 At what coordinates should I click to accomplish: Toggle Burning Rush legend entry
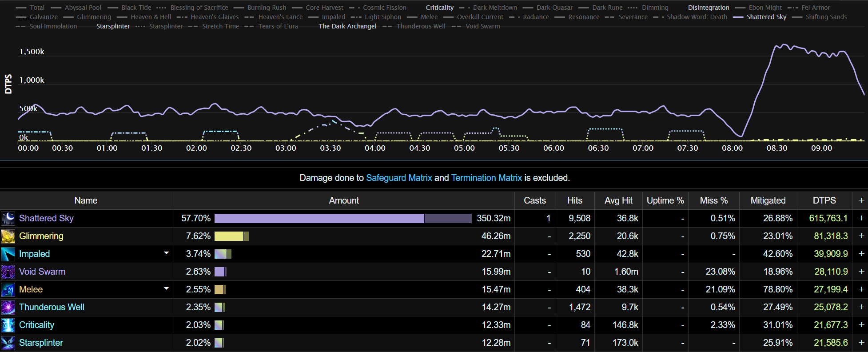pos(260,8)
